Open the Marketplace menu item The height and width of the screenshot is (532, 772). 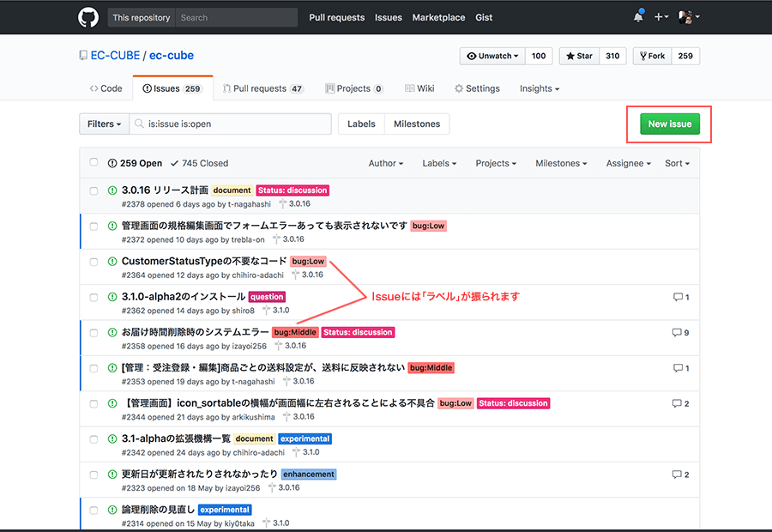(x=438, y=17)
